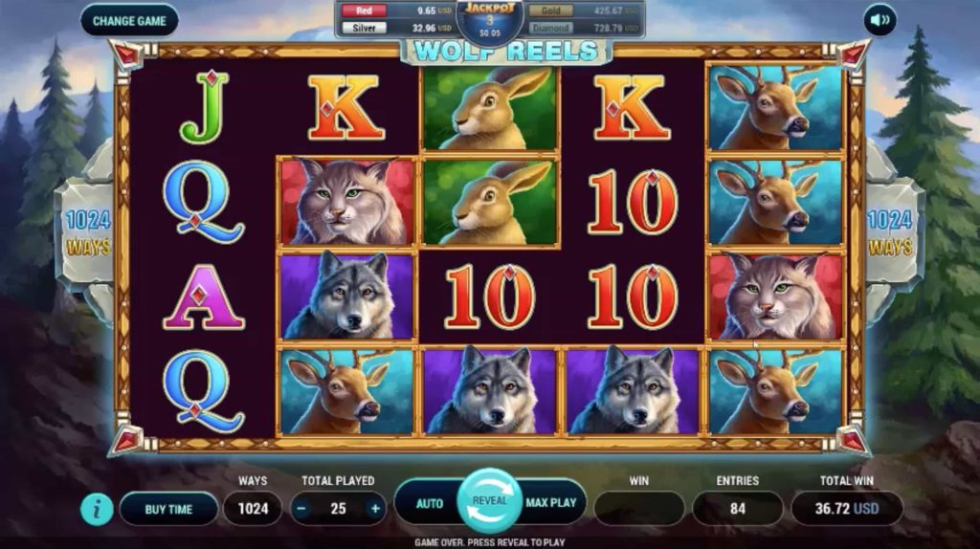Image resolution: width=980 pixels, height=549 pixels.
Task: Open the Change Game menu
Action: click(129, 21)
